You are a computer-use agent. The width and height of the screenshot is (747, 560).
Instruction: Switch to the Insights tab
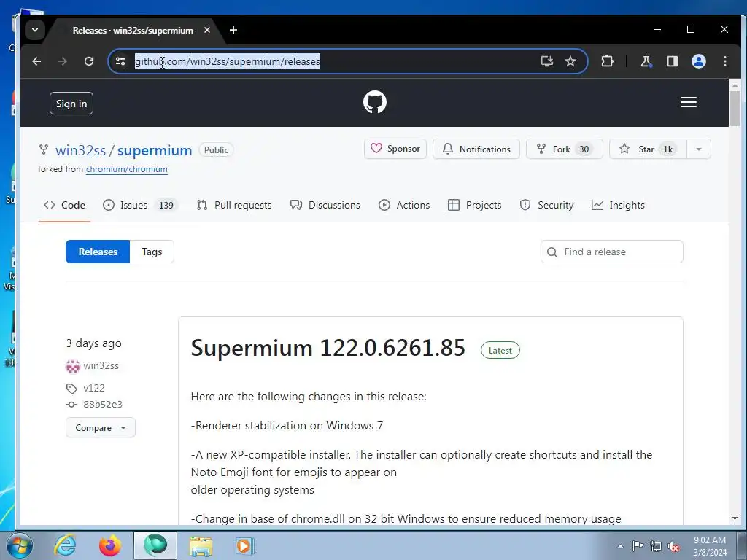tap(618, 205)
